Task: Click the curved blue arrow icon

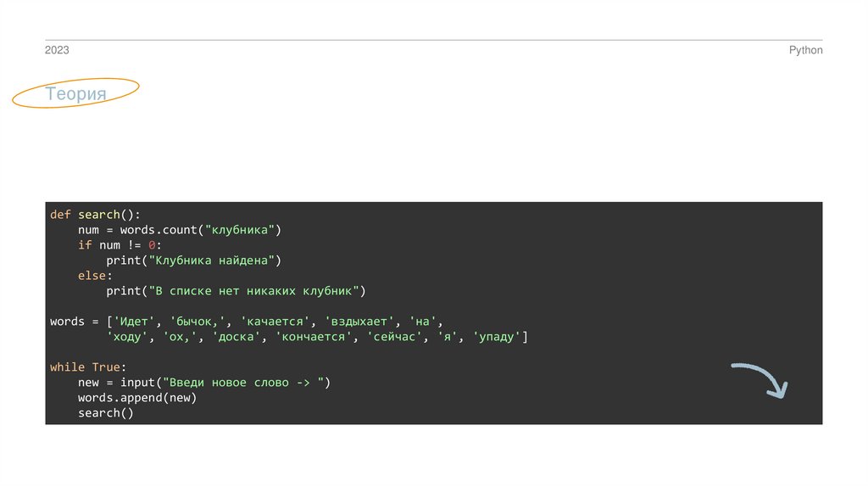Action: coord(760,379)
